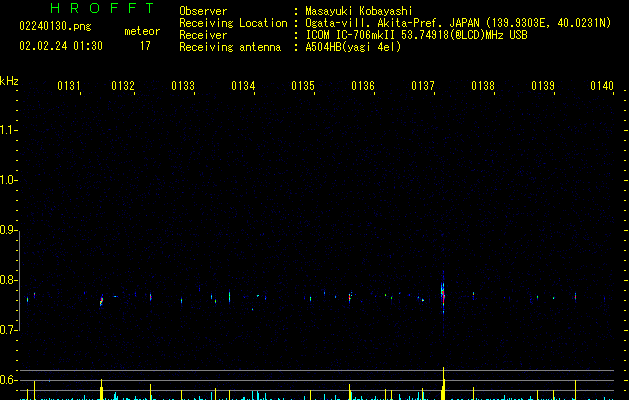Click the meteor count value 17
Screen dimensions: 629x400
click(145, 46)
